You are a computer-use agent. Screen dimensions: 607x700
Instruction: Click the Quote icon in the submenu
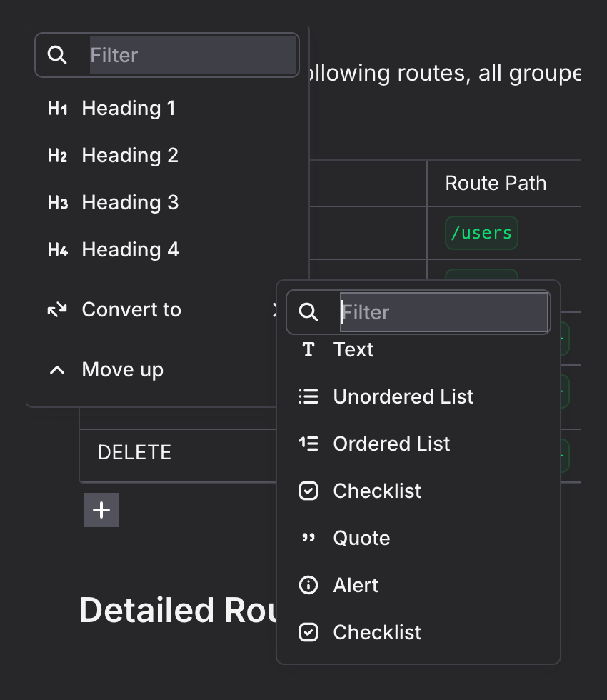pos(308,539)
